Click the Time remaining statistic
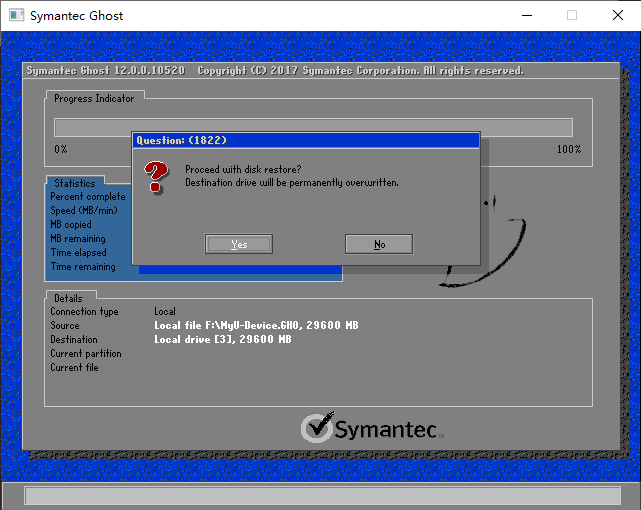641x510 pixels. (x=83, y=266)
